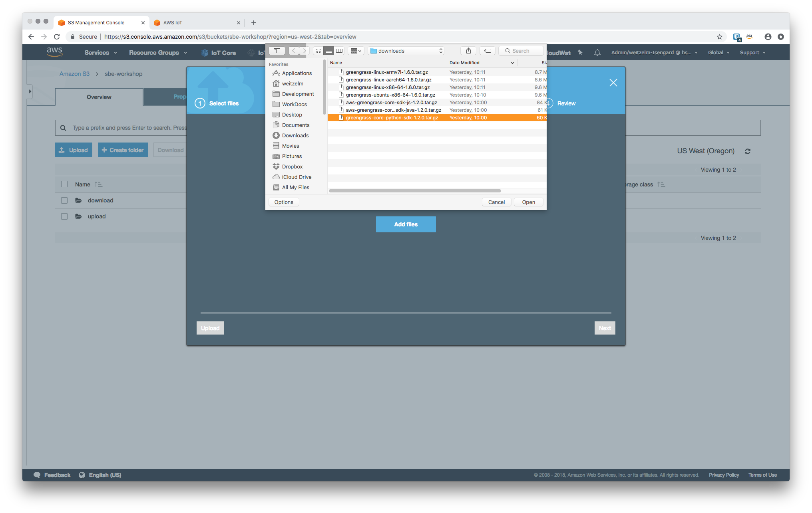Click the tags icon in file dialog
Screen dimensions: 812x513
tap(488, 51)
